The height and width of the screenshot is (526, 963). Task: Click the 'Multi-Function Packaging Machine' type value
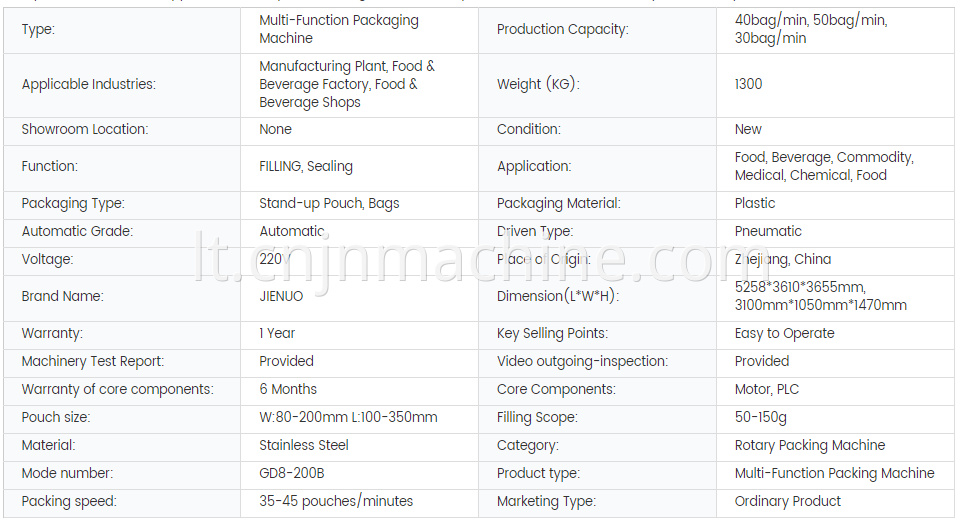point(338,29)
